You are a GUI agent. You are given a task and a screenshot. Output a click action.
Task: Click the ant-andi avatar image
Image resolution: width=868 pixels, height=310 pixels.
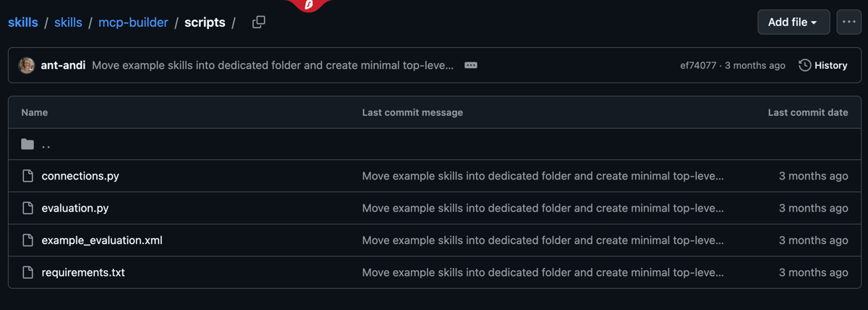pos(27,65)
